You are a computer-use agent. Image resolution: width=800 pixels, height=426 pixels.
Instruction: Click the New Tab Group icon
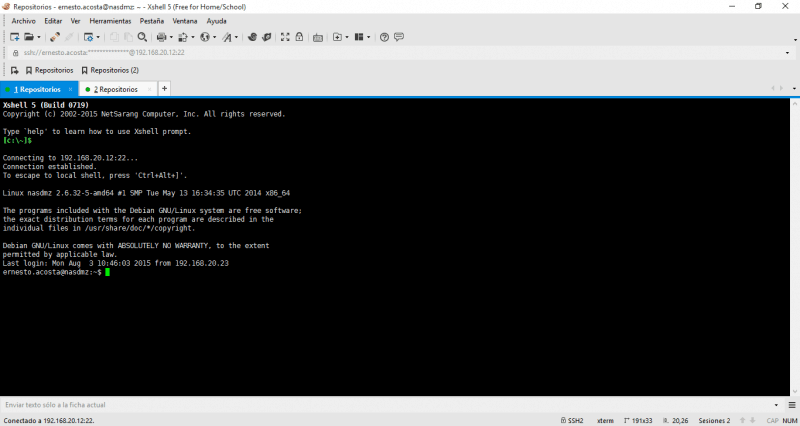point(337,37)
